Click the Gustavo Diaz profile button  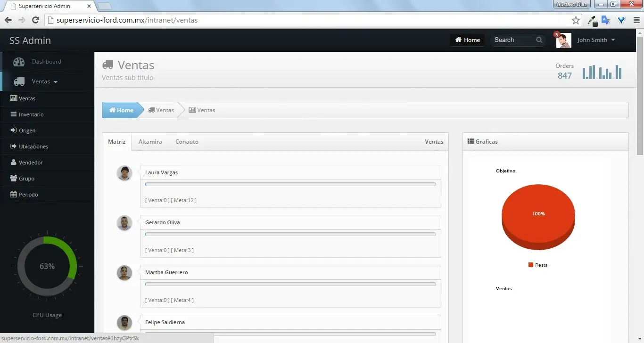pos(572,4)
